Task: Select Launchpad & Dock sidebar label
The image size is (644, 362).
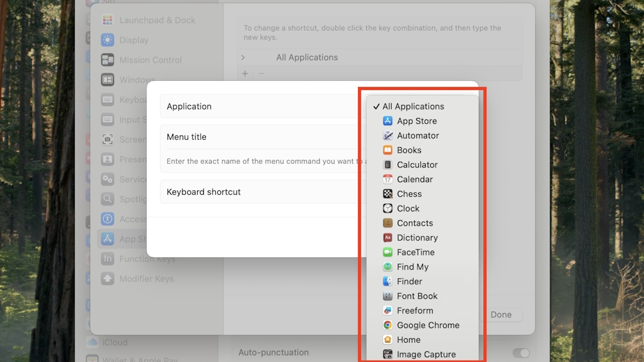Action: [157, 20]
